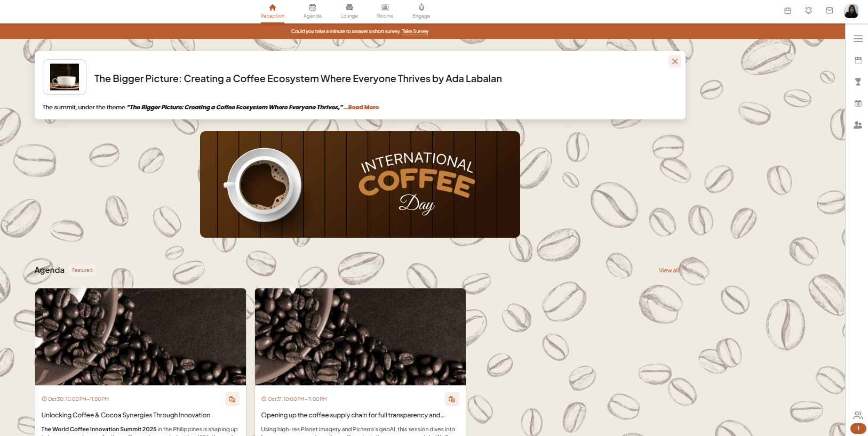Open title Opening up the coffee supply chain
868x436 pixels.
tap(353, 415)
